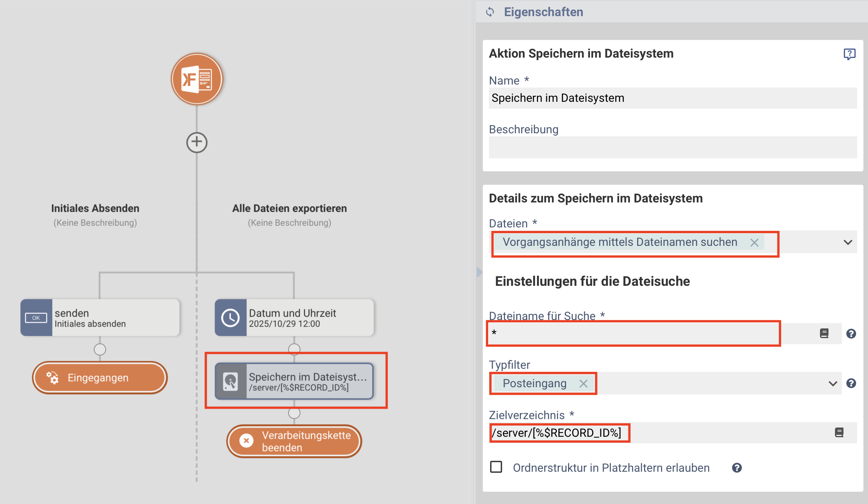The image size is (868, 504).
Task: Select the Datum und Uhrzeit event node
Action: (x=294, y=318)
